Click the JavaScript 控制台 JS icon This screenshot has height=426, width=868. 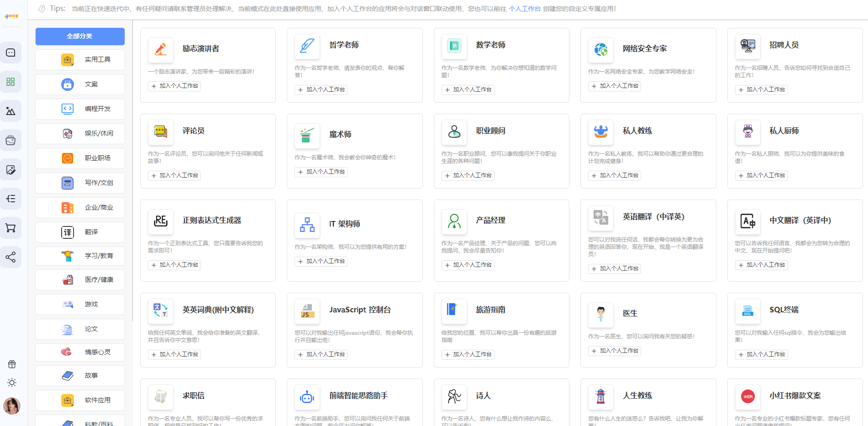tap(307, 311)
